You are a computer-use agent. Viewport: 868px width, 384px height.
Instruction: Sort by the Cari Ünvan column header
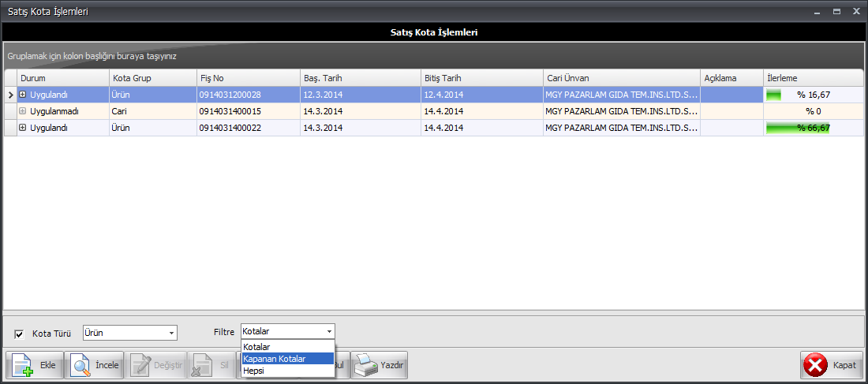(x=622, y=78)
